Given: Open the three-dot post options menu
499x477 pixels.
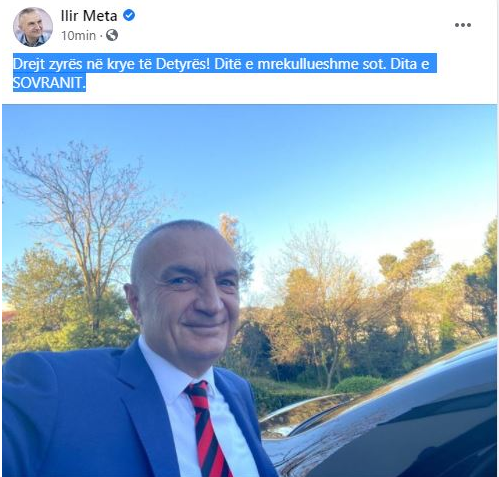Looking at the screenshot, I should coord(463,25).
